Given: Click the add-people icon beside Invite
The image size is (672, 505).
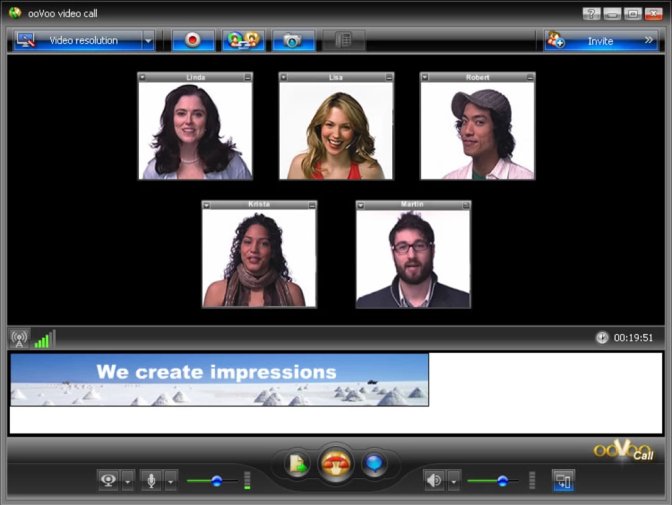Looking at the screenshot, I should (x=556, y=40).
